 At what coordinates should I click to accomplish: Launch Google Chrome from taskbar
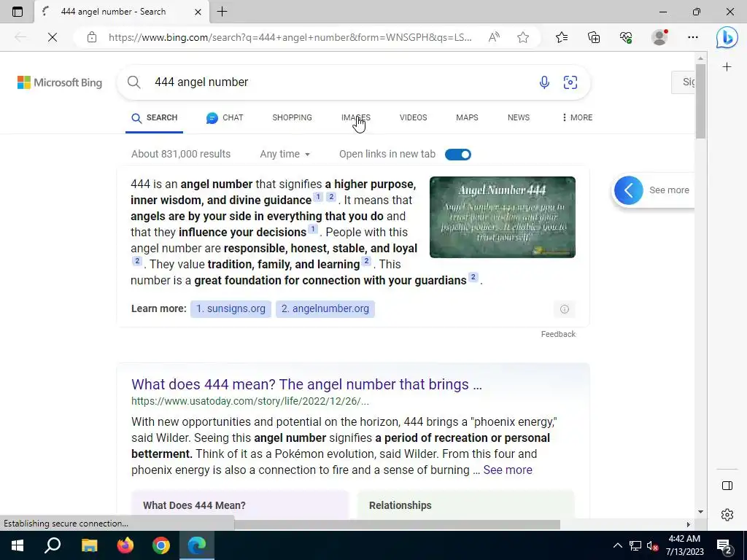point(161,545)
